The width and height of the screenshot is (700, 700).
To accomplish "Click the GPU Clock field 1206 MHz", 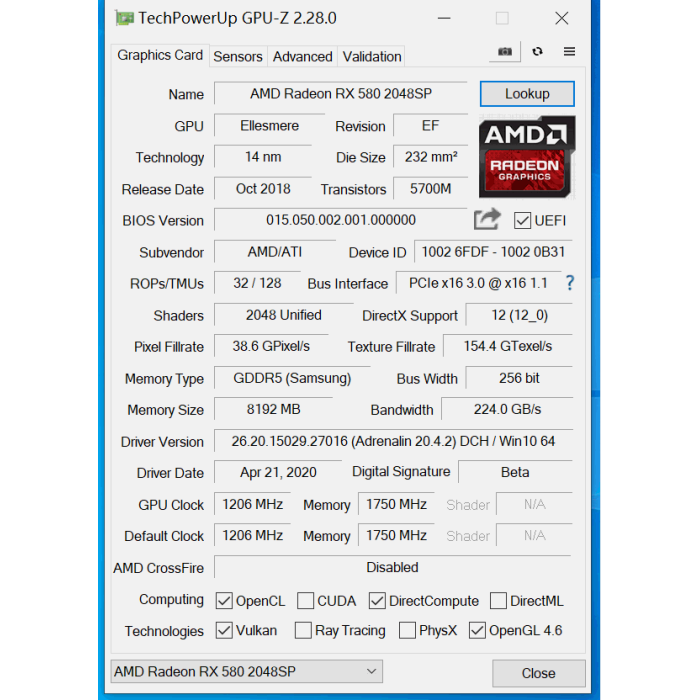I will click(x=253, y=504).
